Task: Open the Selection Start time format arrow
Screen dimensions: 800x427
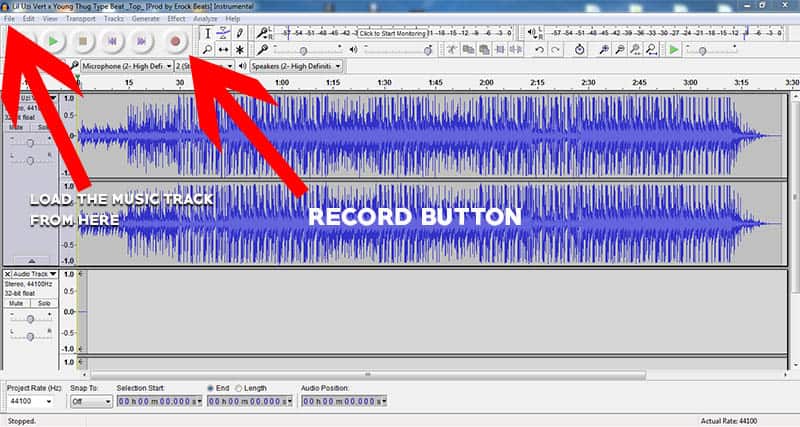Action: (199, 401)
